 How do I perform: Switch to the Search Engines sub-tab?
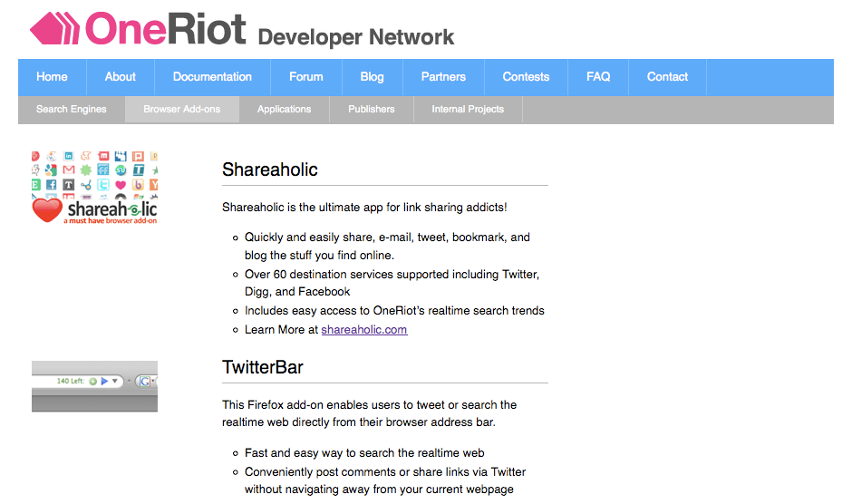(x=72, y=110)
